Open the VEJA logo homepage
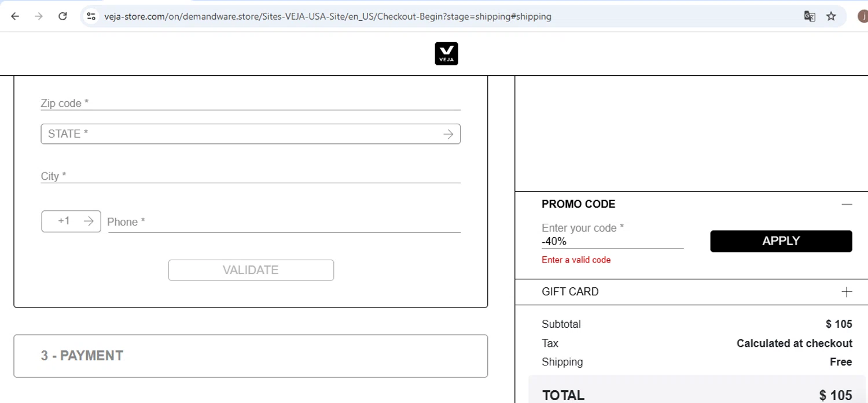The height and width of the screenshot is (403, 868). [446, 54]
